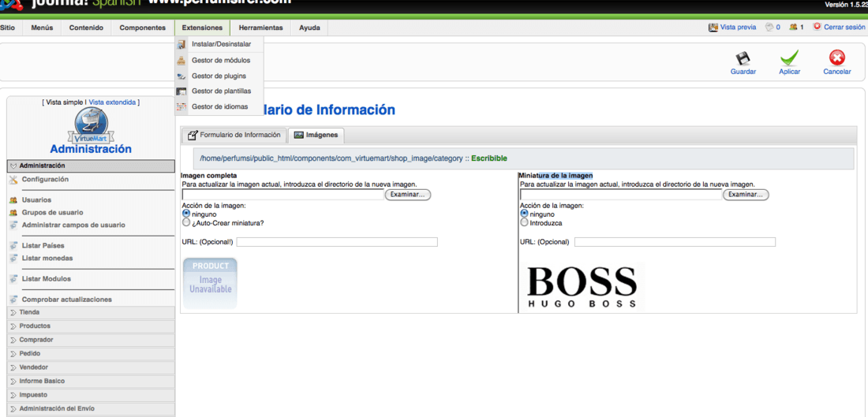Click the logged-in users count icon
Viewport: 868px width, 417px height.
point(793,27)
